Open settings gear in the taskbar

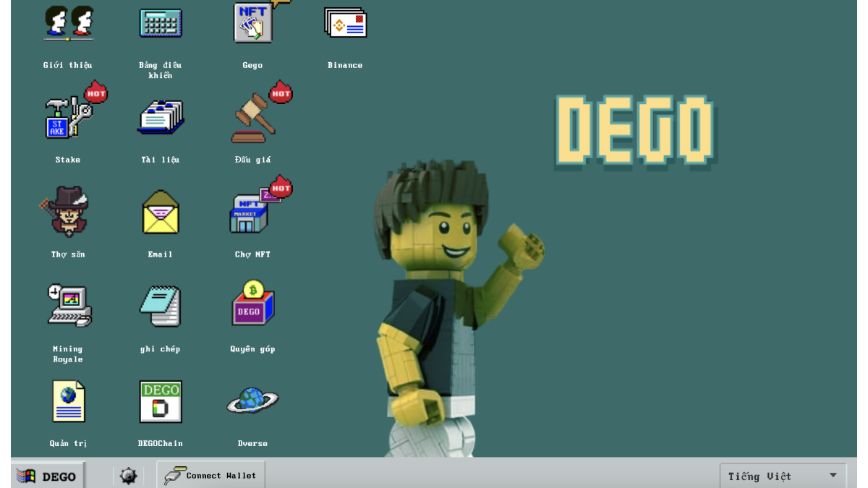click(129, 476)
